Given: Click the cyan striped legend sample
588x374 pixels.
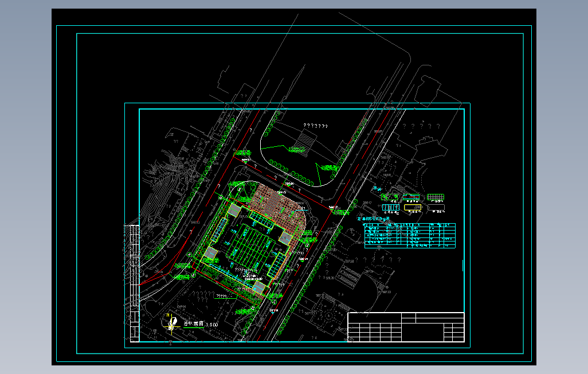Looking at the screenshot, I should tap(390, 207).
